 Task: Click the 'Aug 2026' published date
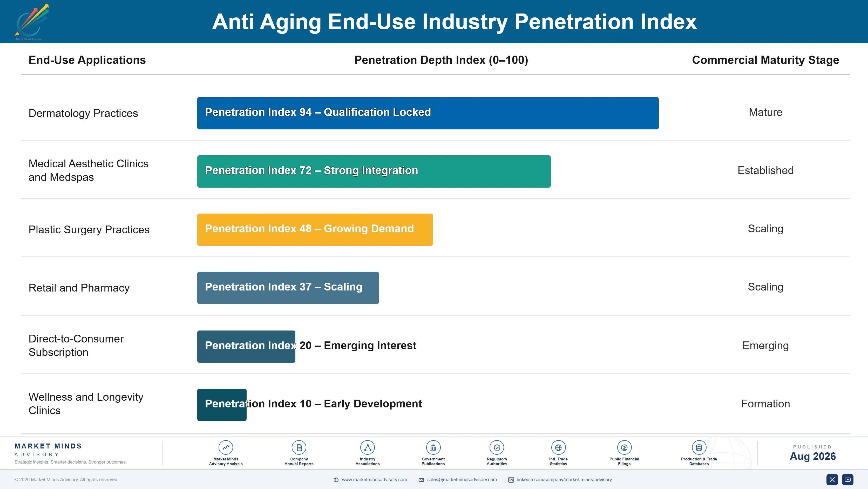click(x=813, y=456)
